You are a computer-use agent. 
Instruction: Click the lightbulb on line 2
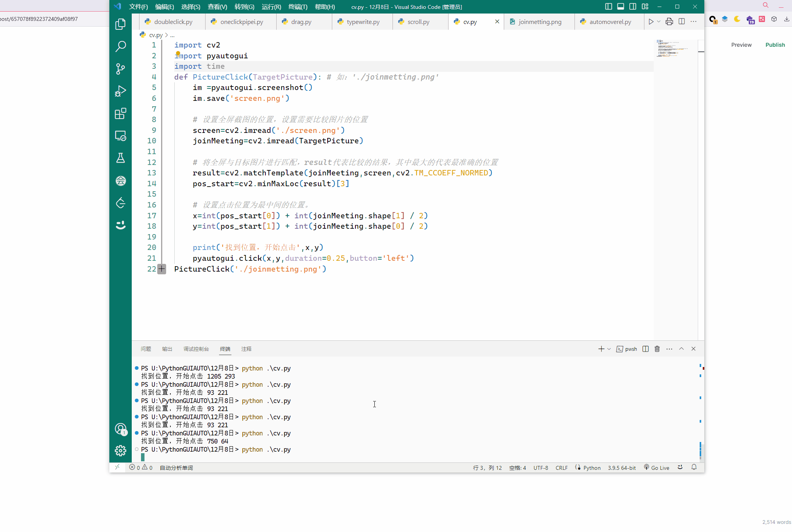[x=178, y=53]
